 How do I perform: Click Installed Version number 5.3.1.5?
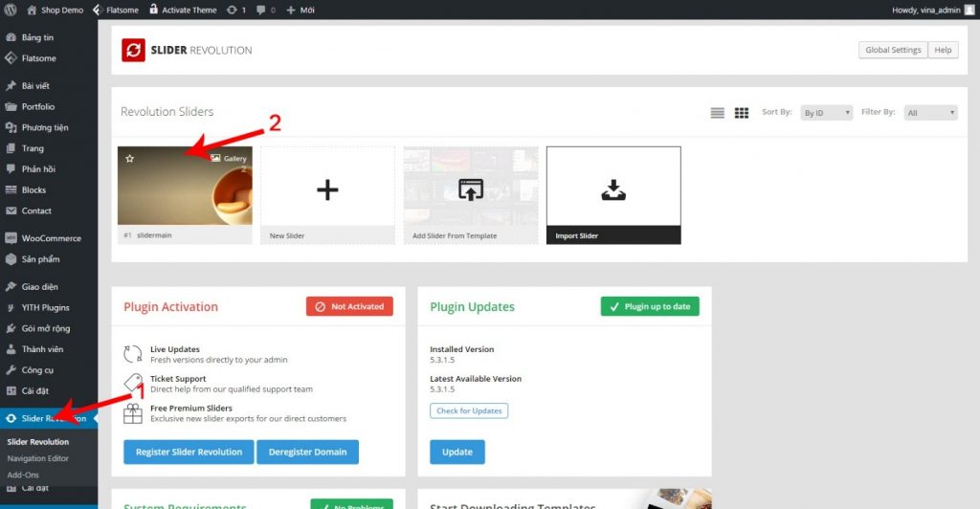[x=442, y=361]
